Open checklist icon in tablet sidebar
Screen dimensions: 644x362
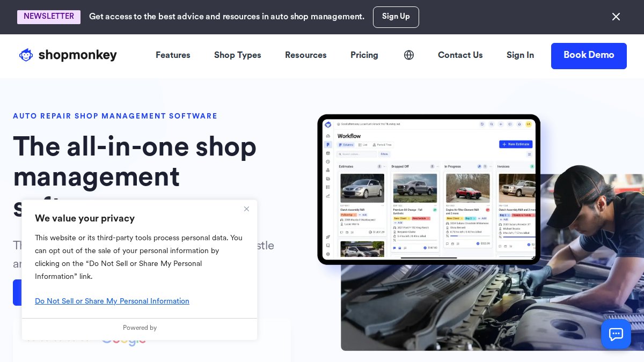[x=328, y=187]
